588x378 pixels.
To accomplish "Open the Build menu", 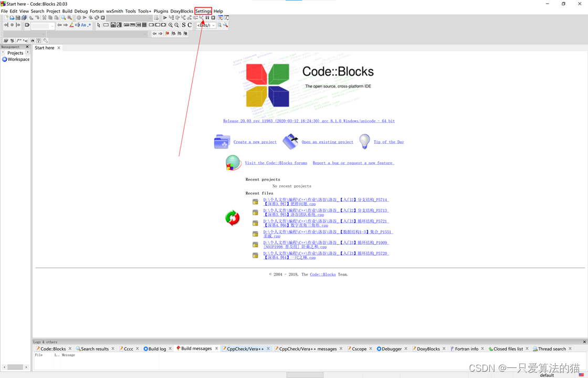I will [x=67, y=11].
